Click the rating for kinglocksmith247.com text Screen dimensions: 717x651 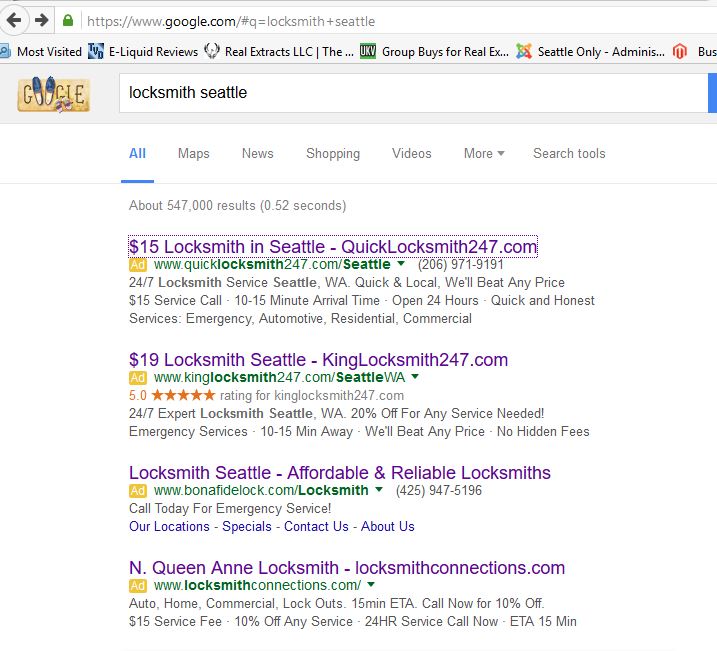tap(312, 395)
